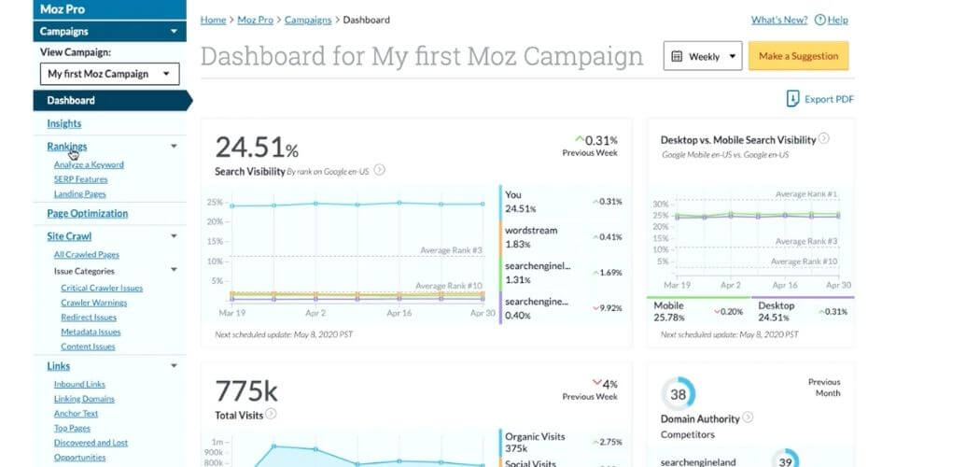
Task: Collapse the Links section arrow
Action: coord(174,366)
